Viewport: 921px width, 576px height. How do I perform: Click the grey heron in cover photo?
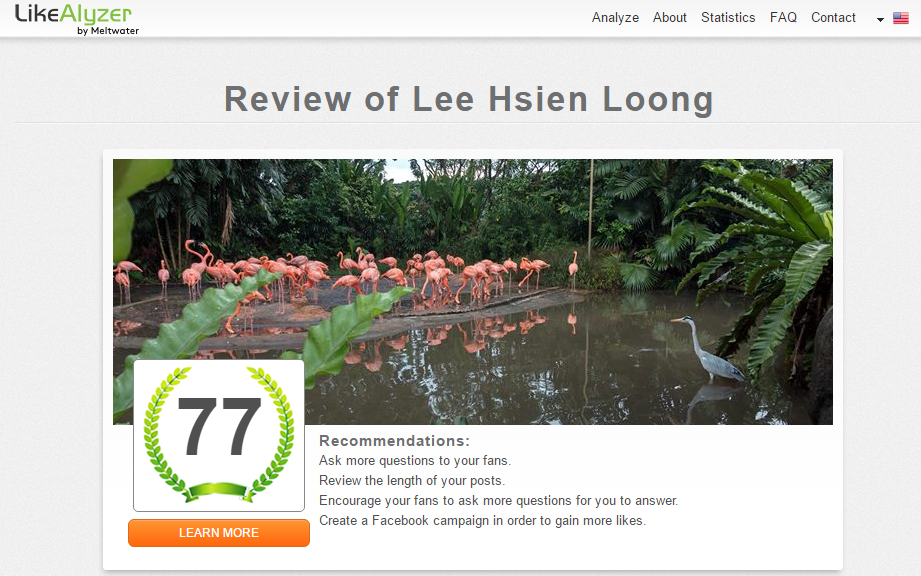[710, 349]
